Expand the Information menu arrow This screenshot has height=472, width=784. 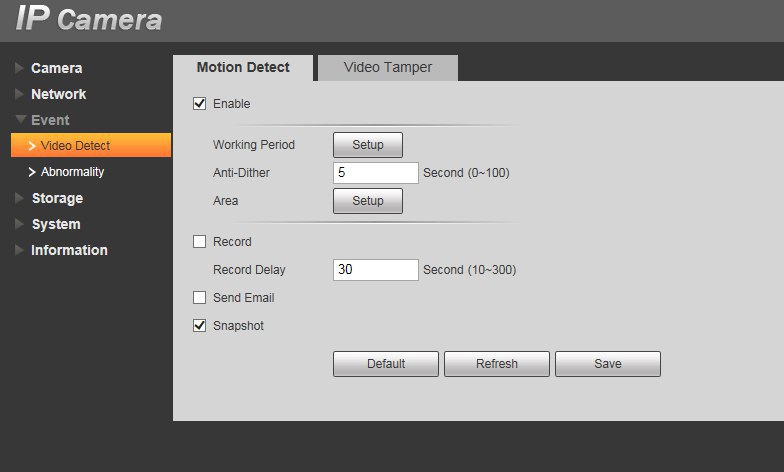(x=19, y=250)
